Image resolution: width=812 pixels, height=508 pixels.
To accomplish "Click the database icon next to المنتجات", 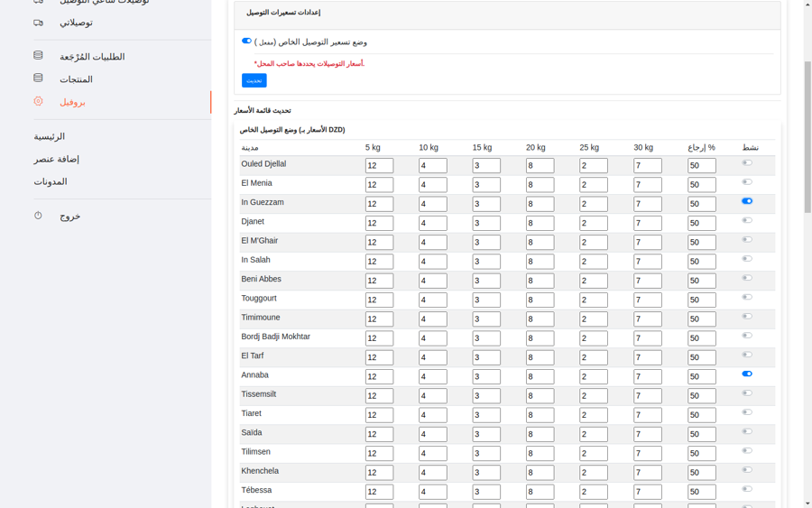I will tap(38, 79).
